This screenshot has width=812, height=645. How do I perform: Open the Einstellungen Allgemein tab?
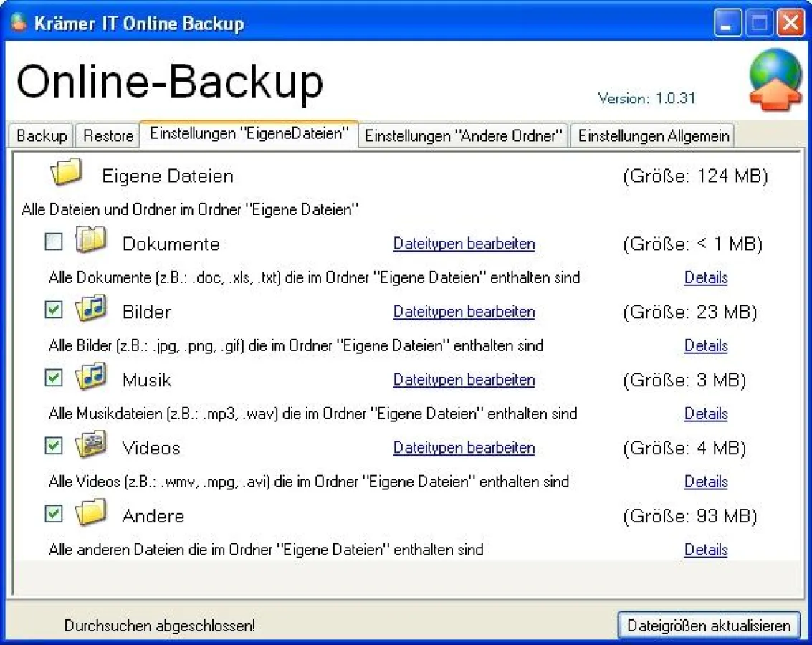[652, 135]
